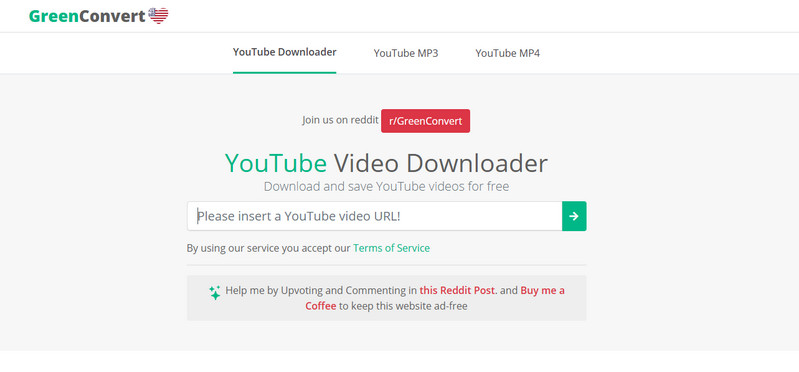
Task: Click the green sparkle icon in notice
Action: [215, 293]
